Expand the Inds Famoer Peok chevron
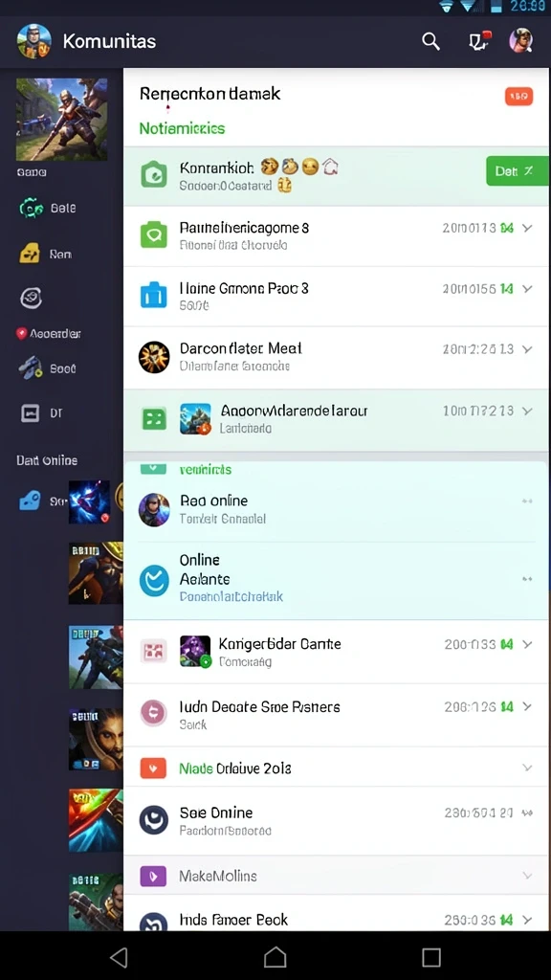The image size is (551, 980). [x=528, y=920]
